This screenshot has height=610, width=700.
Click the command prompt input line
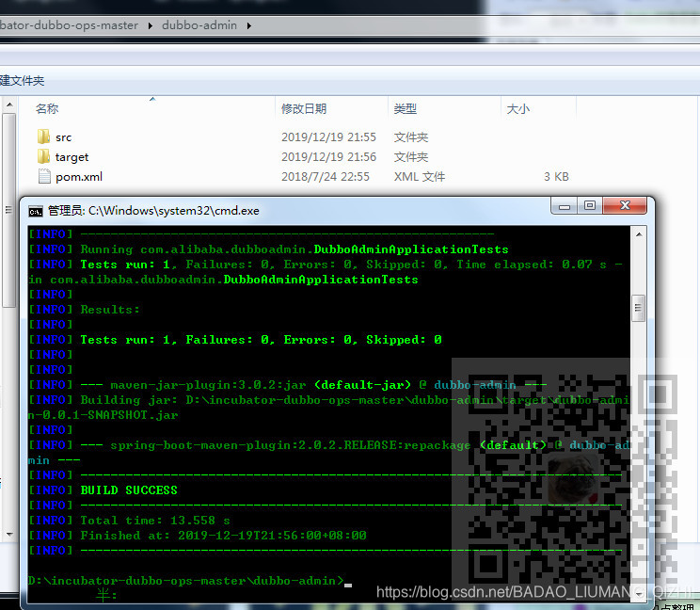(190, 581)
